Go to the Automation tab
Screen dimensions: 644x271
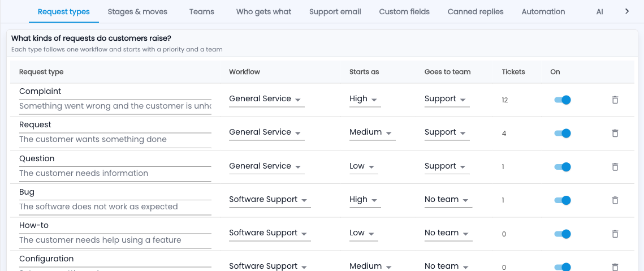543,12
